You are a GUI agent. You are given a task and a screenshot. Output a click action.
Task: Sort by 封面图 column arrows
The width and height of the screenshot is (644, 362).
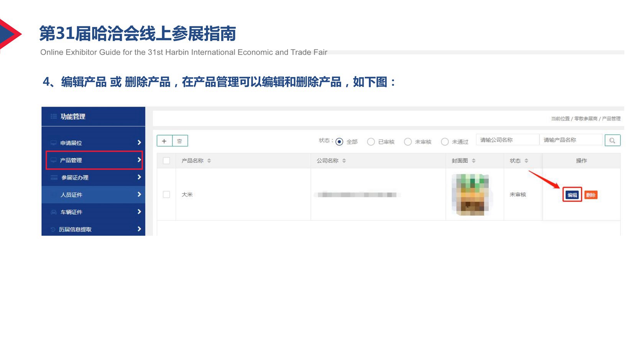[474, 161]
